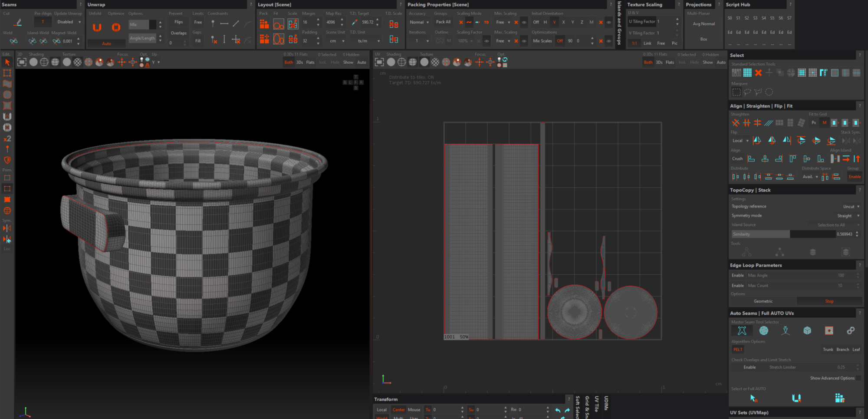The image size is (868, 419).
Task: Click the Auto button under Unfold
Action: coord(106,43)
